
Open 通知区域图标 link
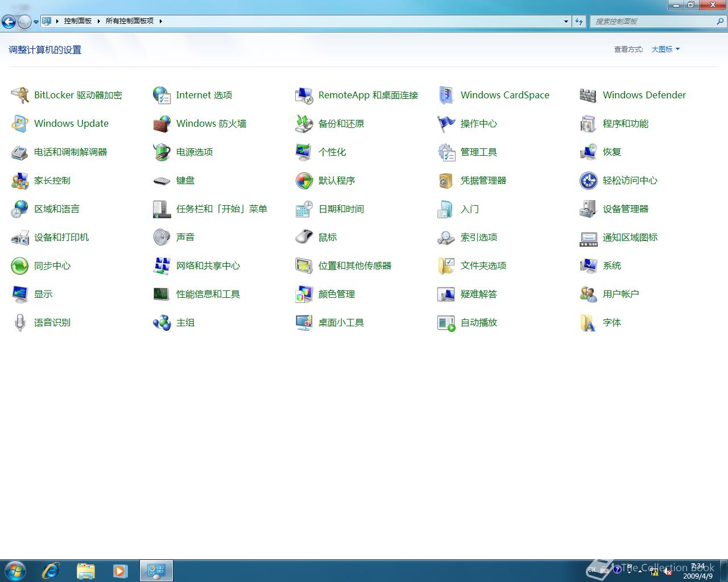point(630,237)
